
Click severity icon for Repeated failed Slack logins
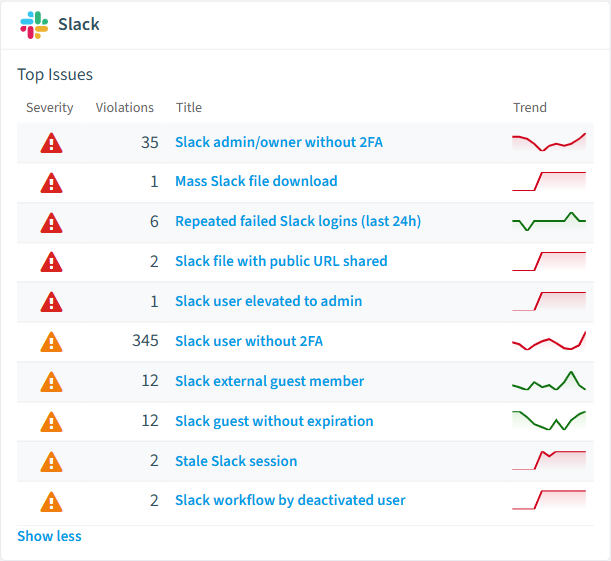[x=51, y=223]
